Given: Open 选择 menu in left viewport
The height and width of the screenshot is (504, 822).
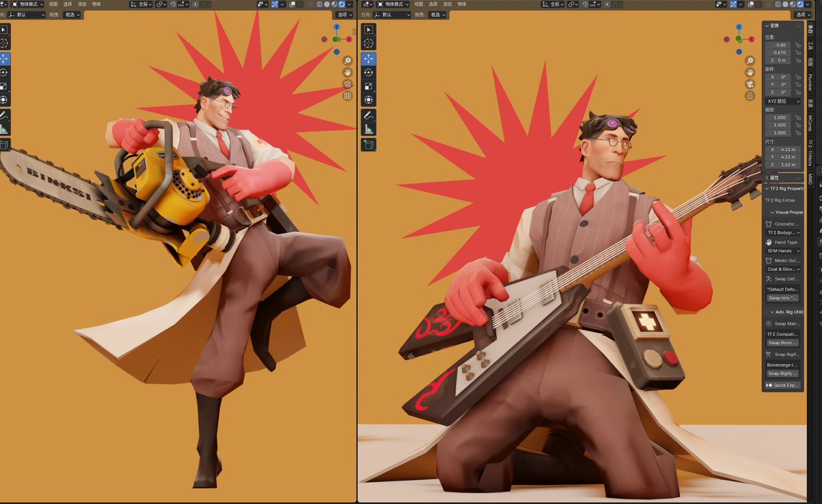Looking at the screenshot, I should [x=68, y=4].
